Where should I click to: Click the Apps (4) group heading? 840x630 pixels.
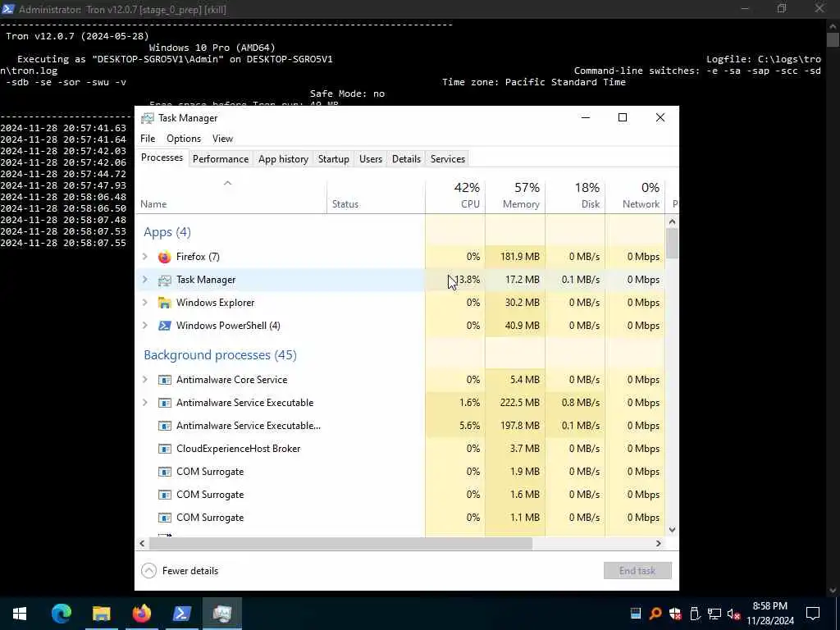167,232
